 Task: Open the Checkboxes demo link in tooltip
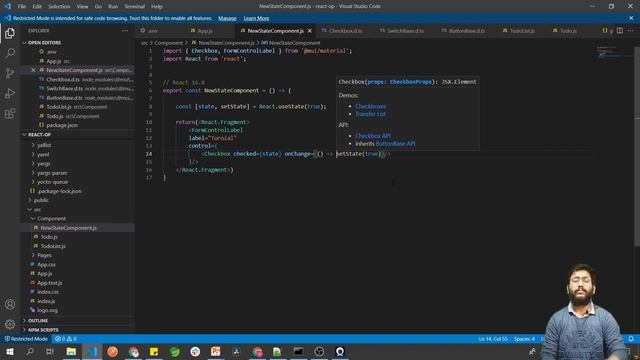(x=370, y=106)
